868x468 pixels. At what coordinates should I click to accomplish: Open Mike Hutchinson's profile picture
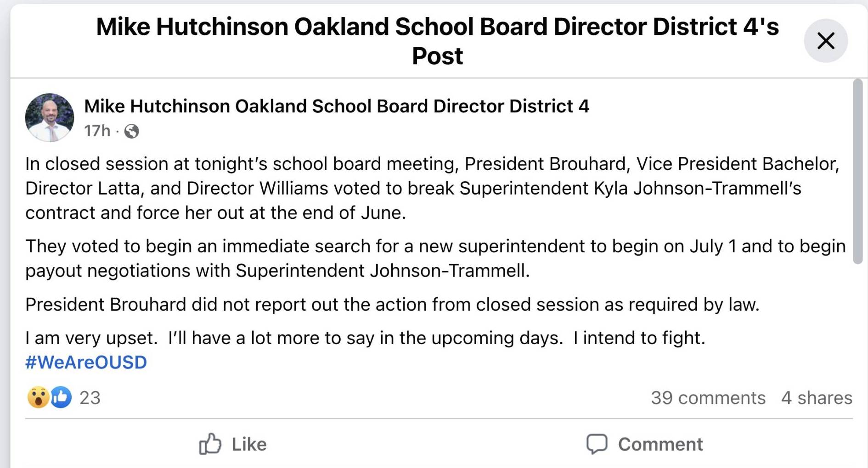[x=50, y=117]
